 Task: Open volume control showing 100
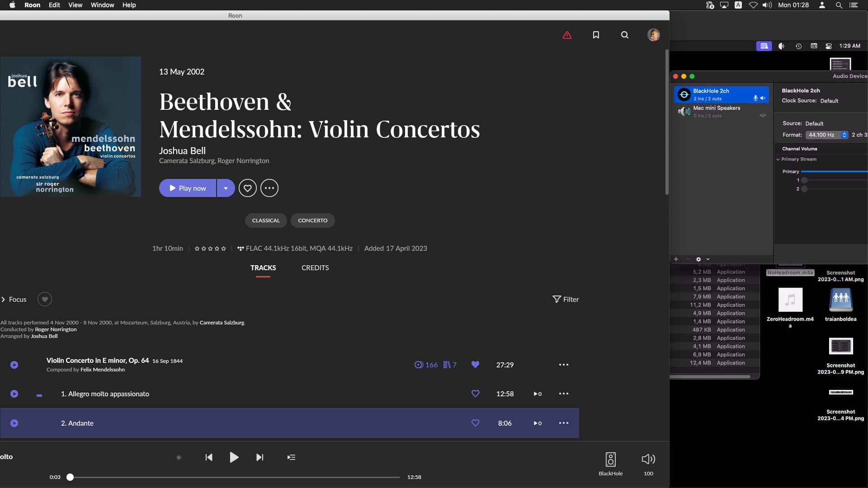click(x=648, y=464)
